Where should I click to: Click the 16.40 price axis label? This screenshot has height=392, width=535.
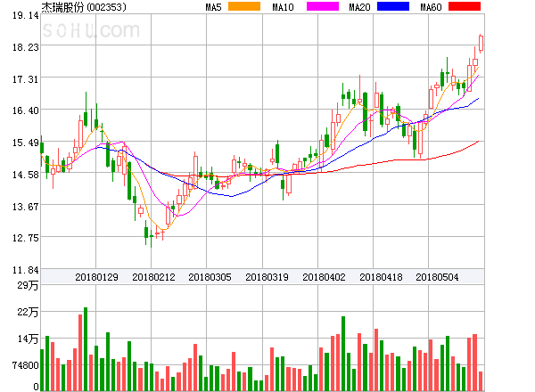[26, 110]
